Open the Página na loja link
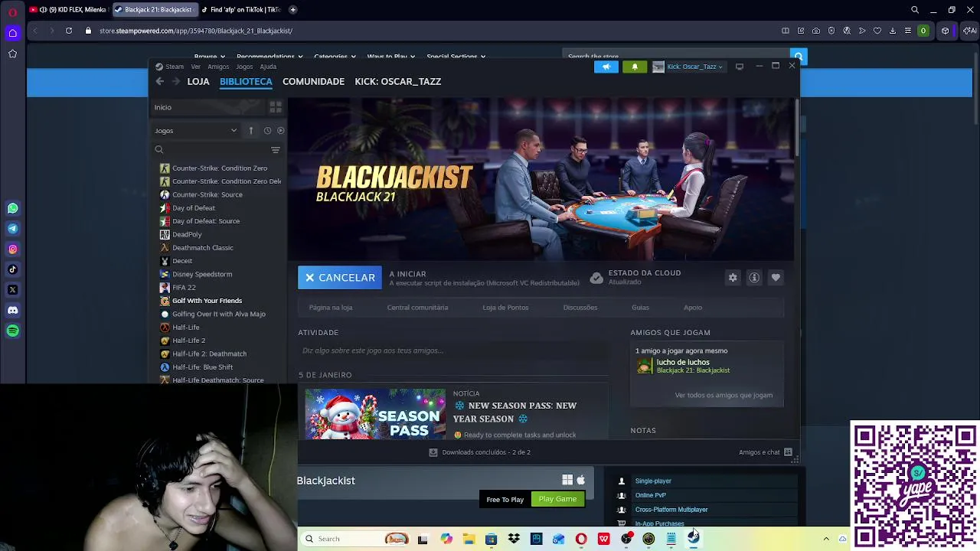 [x=331, y=308]
